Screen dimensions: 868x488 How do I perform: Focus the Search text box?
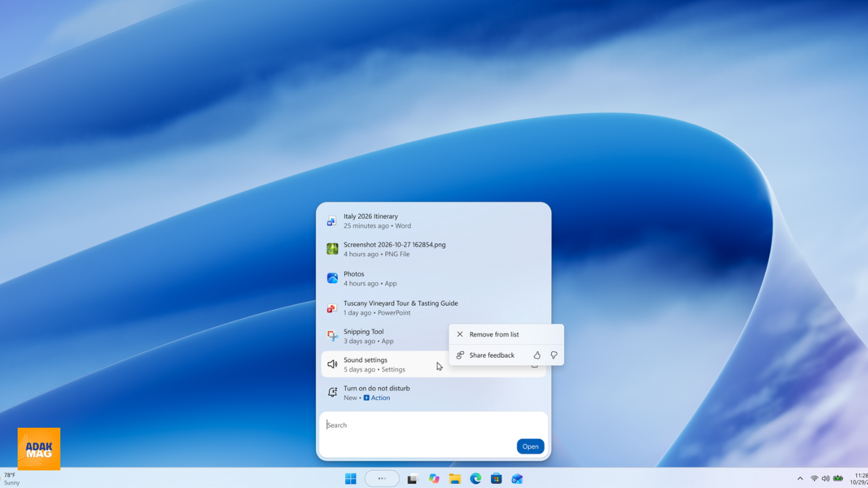[x=433, y=425]
